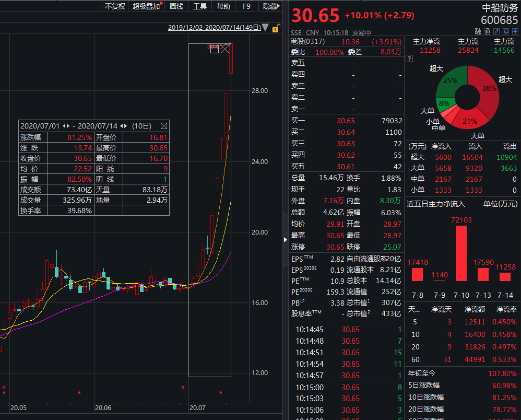This screenshot has width=521, height=420.
Task: Click the date range 2019/12/02-2020/07/14 link
Action: (214, 28)
